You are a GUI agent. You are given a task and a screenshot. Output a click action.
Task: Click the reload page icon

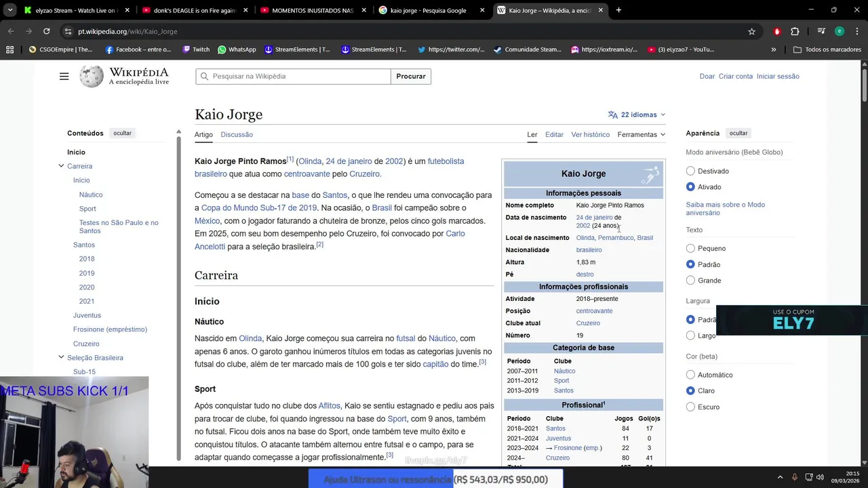click(46, 31)
